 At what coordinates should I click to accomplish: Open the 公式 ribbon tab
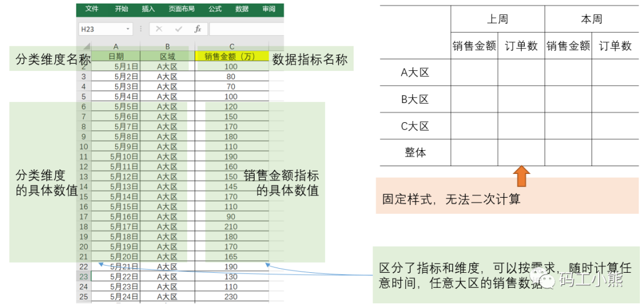point(215,9)
